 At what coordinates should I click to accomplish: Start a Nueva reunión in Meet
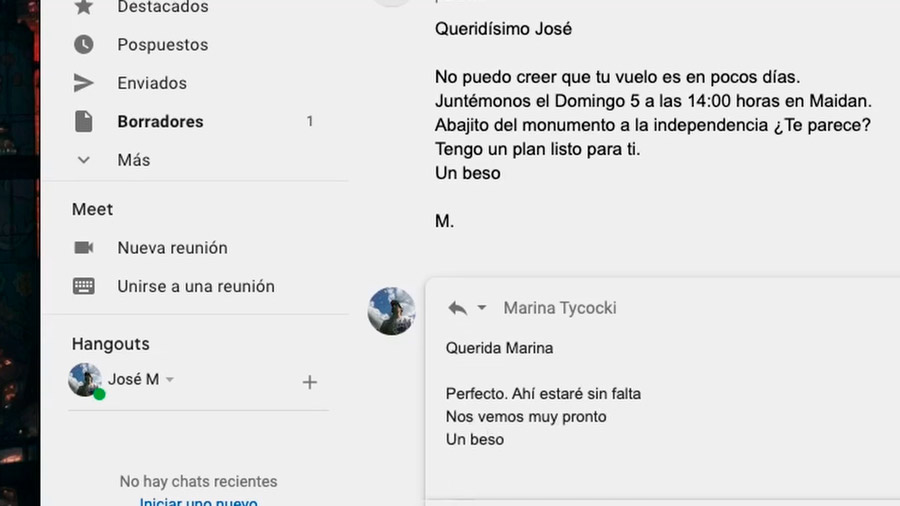pos(173,248)
